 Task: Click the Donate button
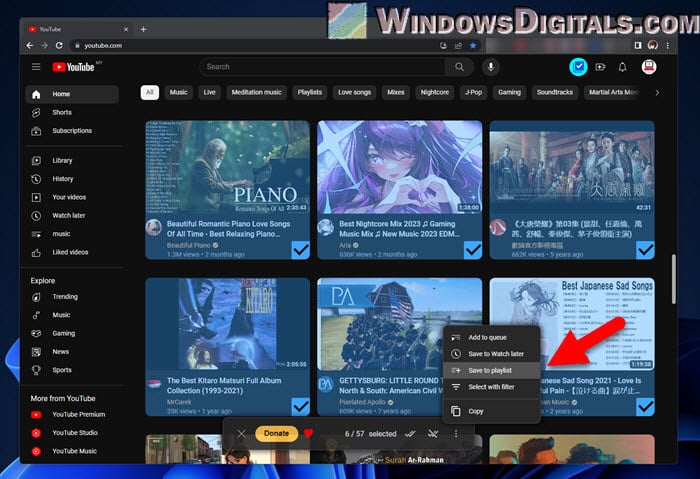point(276,433)
